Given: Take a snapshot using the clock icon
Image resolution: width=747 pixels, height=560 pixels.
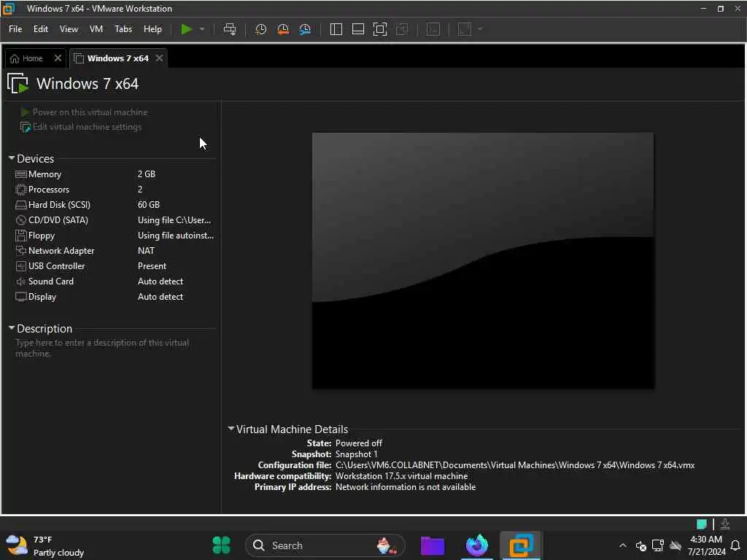Looking at the screenshot, I should click(x=260, y=29).
